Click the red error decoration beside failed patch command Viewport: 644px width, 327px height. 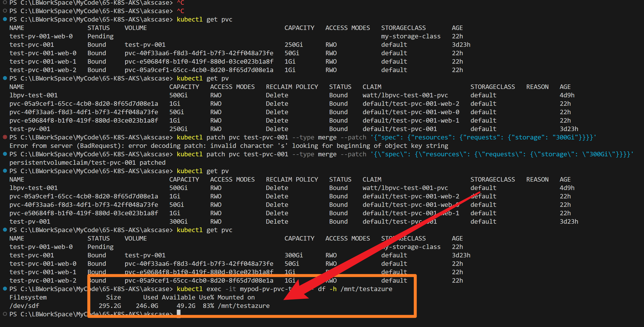[5, 137]
